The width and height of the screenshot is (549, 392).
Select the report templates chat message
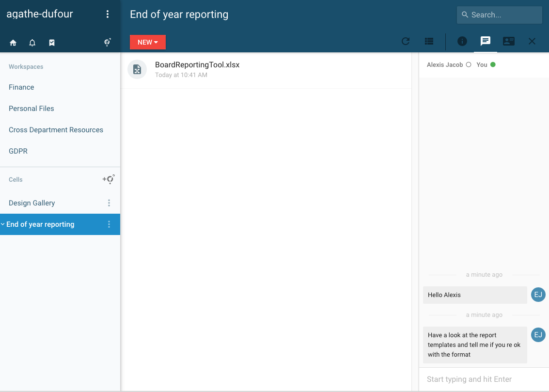click(x=475, y=345)
